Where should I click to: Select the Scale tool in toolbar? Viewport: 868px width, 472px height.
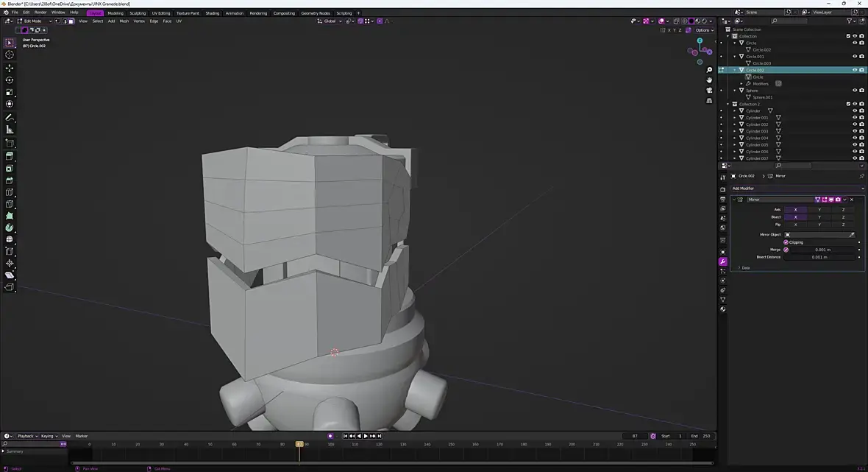10,92
